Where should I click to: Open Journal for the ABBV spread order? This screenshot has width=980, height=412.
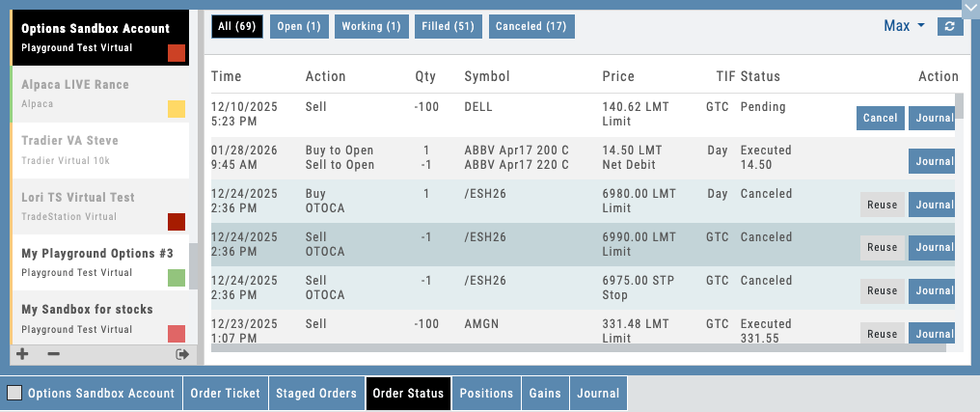[x=932, y=161]
